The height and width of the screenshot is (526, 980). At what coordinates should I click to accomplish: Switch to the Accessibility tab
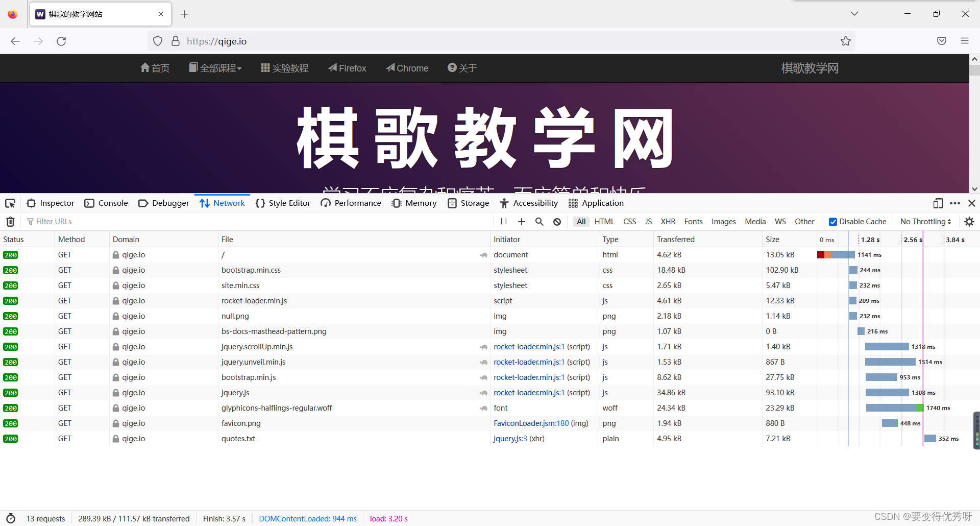[x=529, y=203]
